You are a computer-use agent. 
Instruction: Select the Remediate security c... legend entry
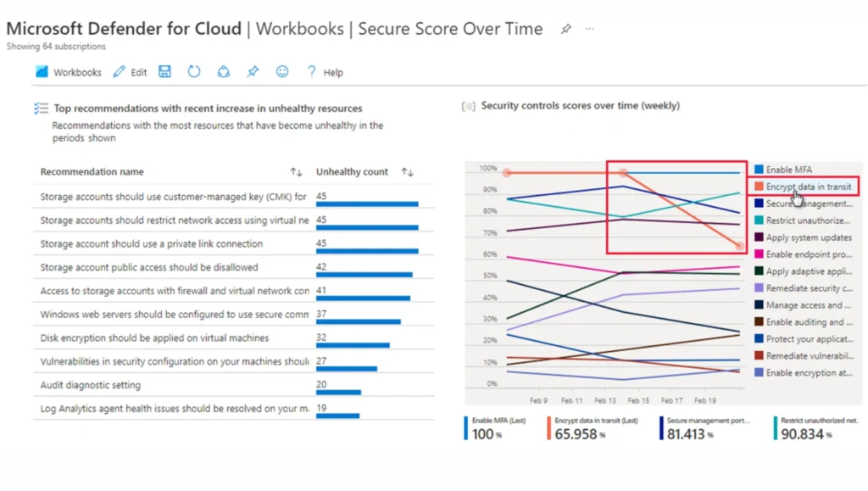[804, 288]
